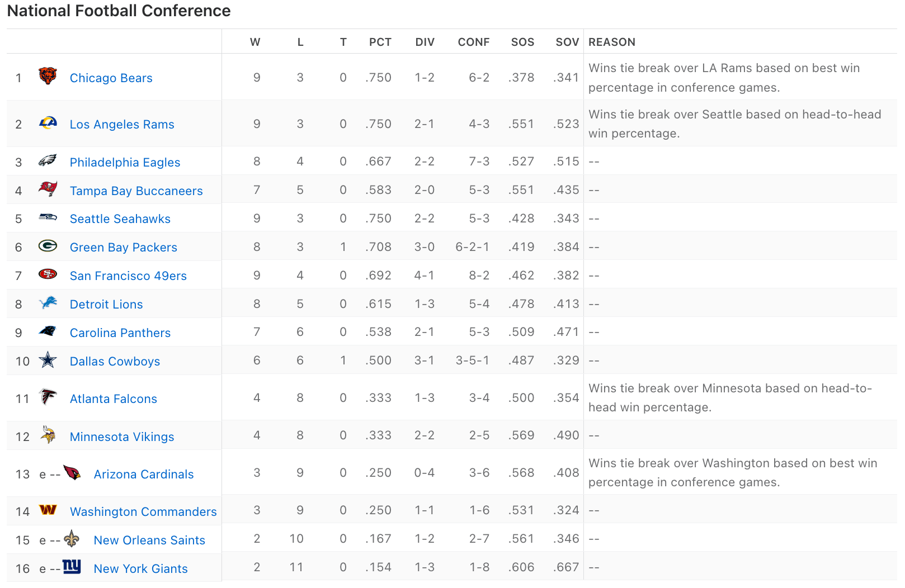The image size is (905, 588).
Task: Visit the New Orleans Saints link
Action: 149,540
